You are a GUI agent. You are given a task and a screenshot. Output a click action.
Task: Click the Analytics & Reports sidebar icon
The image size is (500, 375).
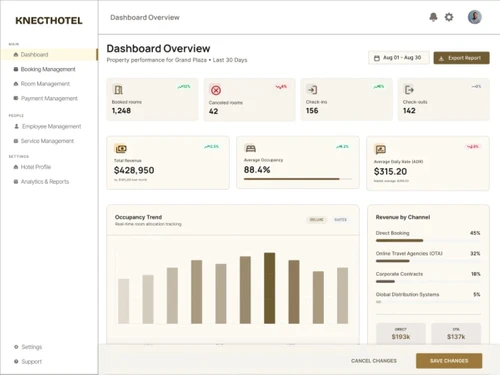coord(16,182)
